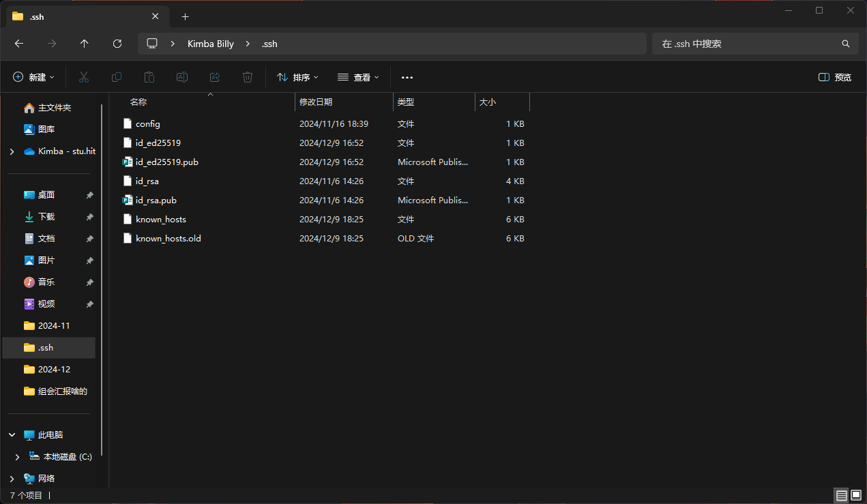Click the Copy icon in toolbar
The width and height of the screenshot is (867, 504).
tap(117, 77)
